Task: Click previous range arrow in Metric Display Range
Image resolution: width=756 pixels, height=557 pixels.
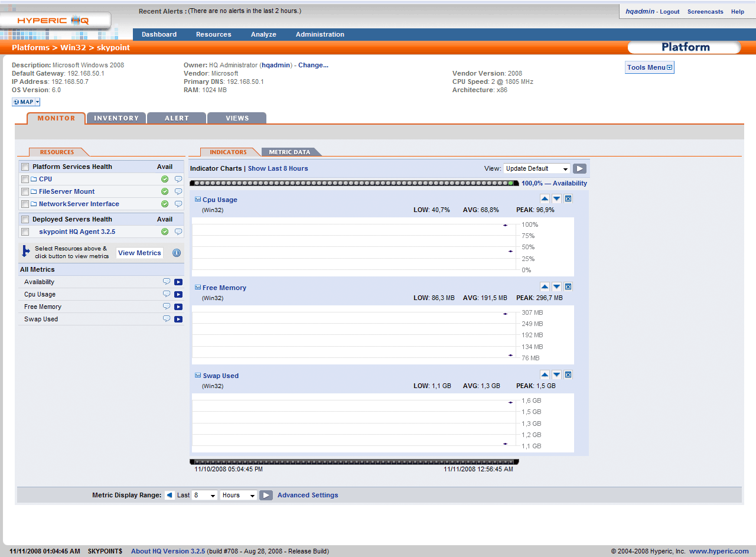Action: (x=170, y=495)
